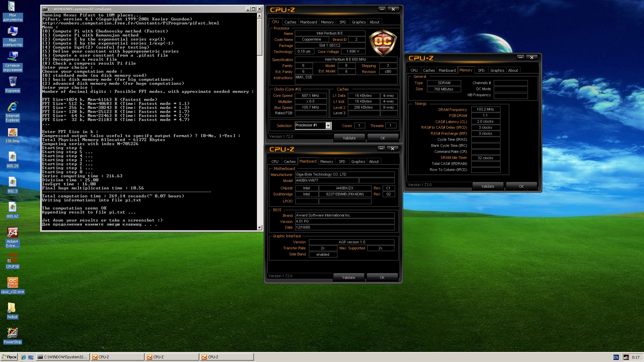Click the mainboard Model i440BX-W977 field
Screen dimensions: 644x362
click(x=327, y=181)
